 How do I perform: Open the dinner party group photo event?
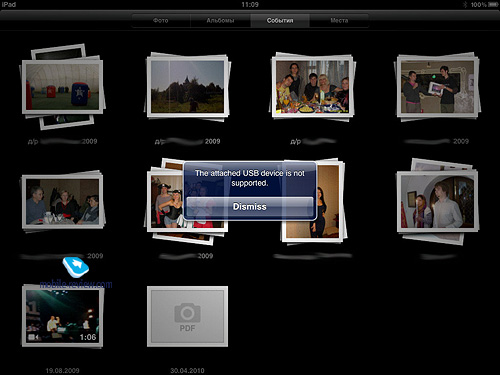pos(312,87)
